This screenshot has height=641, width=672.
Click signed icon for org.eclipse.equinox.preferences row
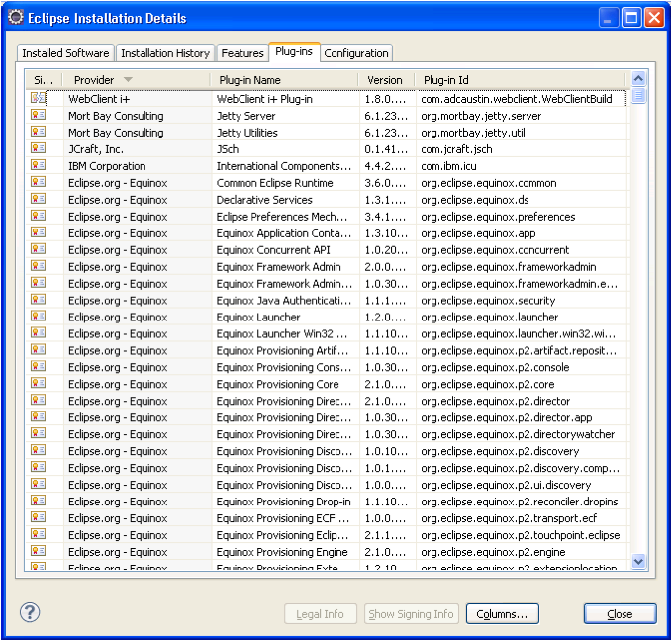pyautogui.click(x=38, y=216)
